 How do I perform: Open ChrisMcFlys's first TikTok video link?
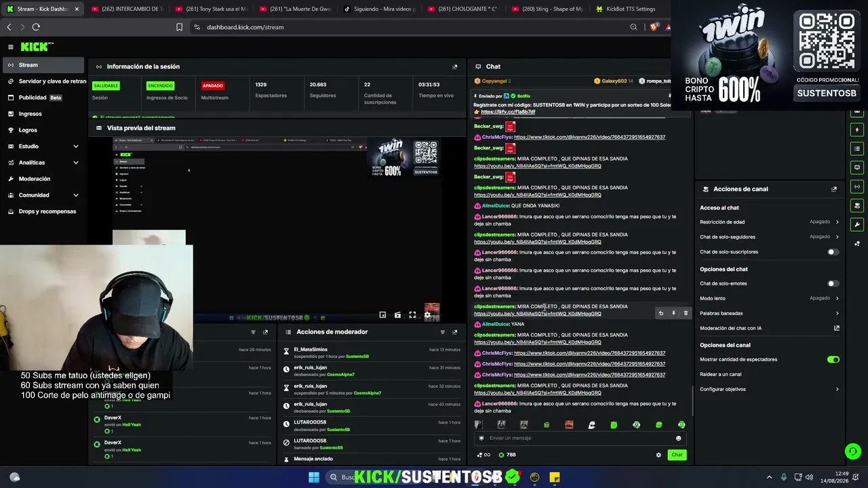click(x=589, y=137)
